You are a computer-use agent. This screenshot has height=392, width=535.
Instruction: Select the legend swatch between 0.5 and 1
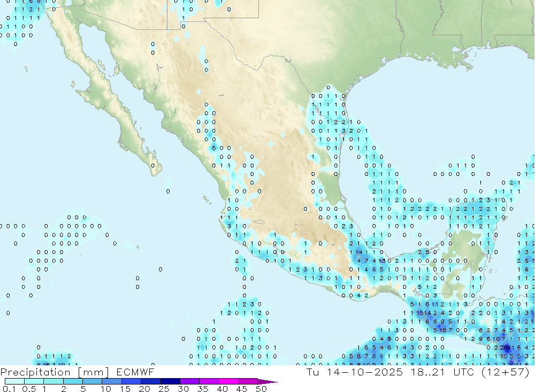[x=34, y=381]
